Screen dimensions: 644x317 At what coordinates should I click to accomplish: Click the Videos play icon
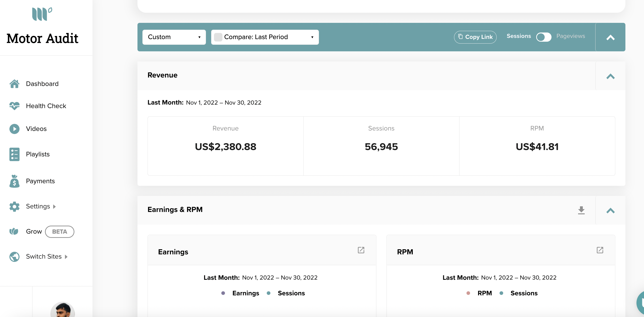[15, 129]
